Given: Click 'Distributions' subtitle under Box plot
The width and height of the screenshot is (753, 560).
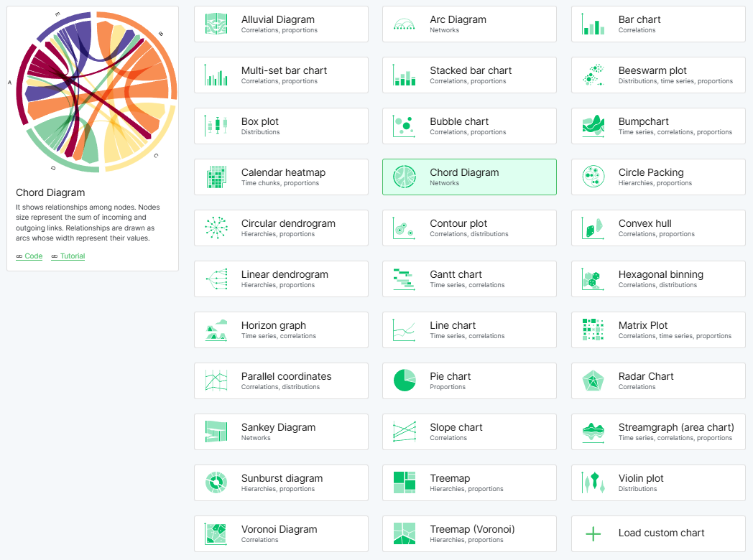Looking at the screenshot, I should pyautogui.click(x=260, y=132).
